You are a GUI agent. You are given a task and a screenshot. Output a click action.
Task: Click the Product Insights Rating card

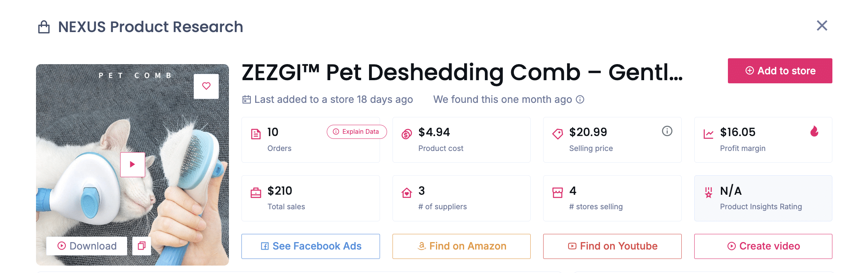click(x=763, y=198)
